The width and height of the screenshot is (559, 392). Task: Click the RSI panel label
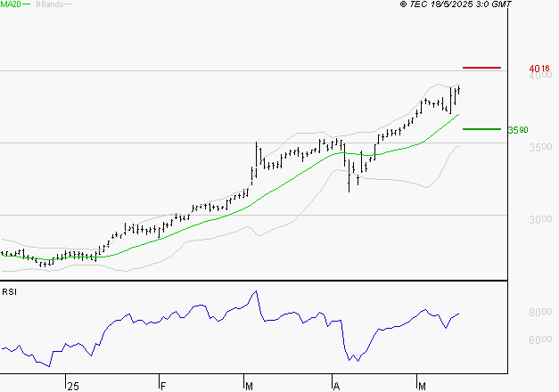pos(9,291)
